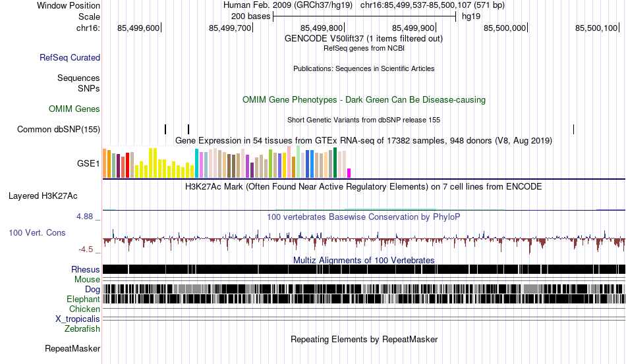
Task: Open the Layered H3K27Ac track label
Action: click(x=43, y=195)
